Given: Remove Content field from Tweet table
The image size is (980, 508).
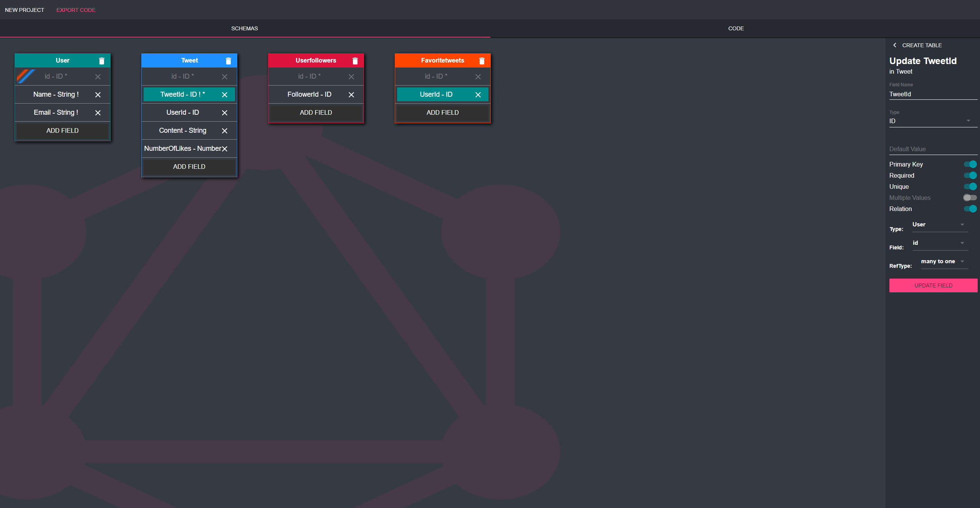Looking at the screenshot, I should coord(225,131).
